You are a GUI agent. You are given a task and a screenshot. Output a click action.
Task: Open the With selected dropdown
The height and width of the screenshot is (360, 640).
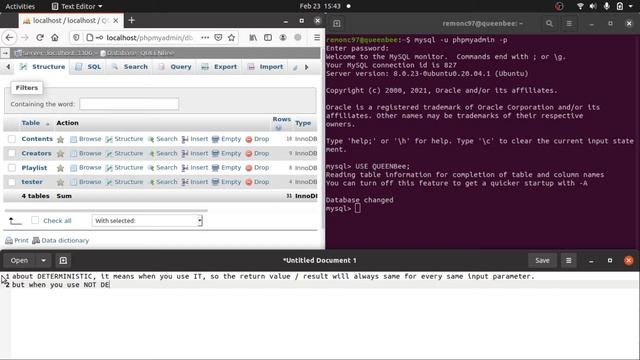point(147,221)
